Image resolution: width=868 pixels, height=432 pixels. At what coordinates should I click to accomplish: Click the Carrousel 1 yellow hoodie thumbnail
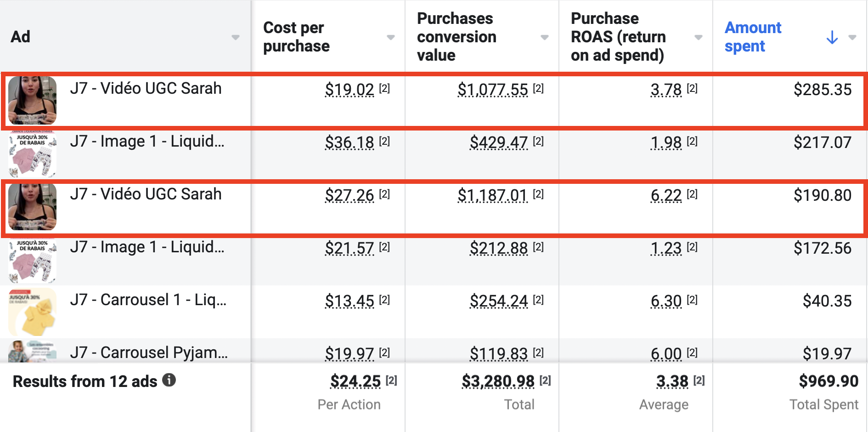32,312
